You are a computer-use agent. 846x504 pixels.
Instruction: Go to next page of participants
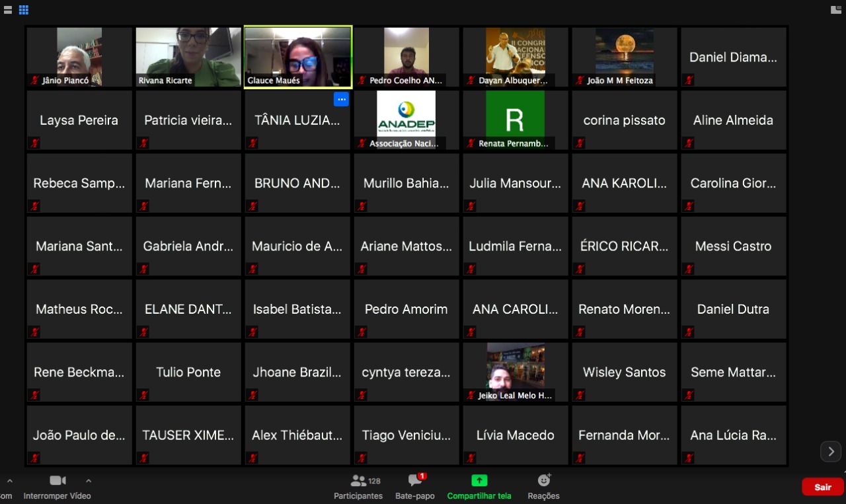(x=830, y=452)
